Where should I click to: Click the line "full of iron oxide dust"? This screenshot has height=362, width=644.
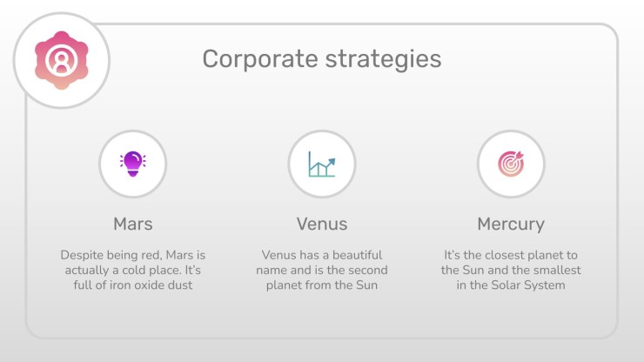(133, 285)
